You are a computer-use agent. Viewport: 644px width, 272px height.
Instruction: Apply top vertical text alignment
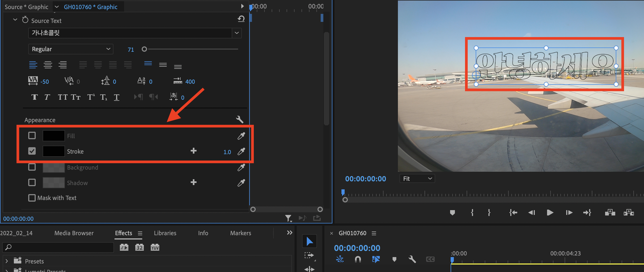(148, 64)
